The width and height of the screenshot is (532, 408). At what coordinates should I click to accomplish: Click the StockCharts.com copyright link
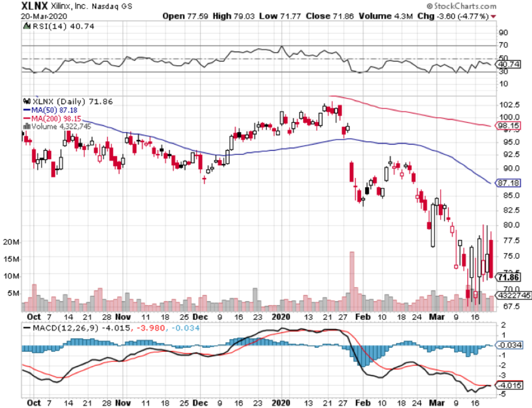(x=461, y=6)
